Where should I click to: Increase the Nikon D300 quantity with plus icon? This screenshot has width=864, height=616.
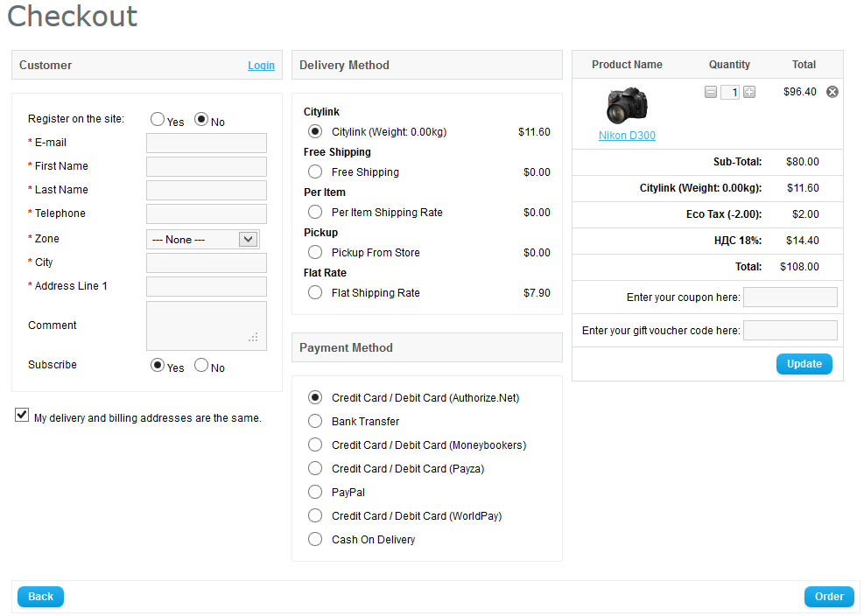pyautogui.click(x=749, y=92)
